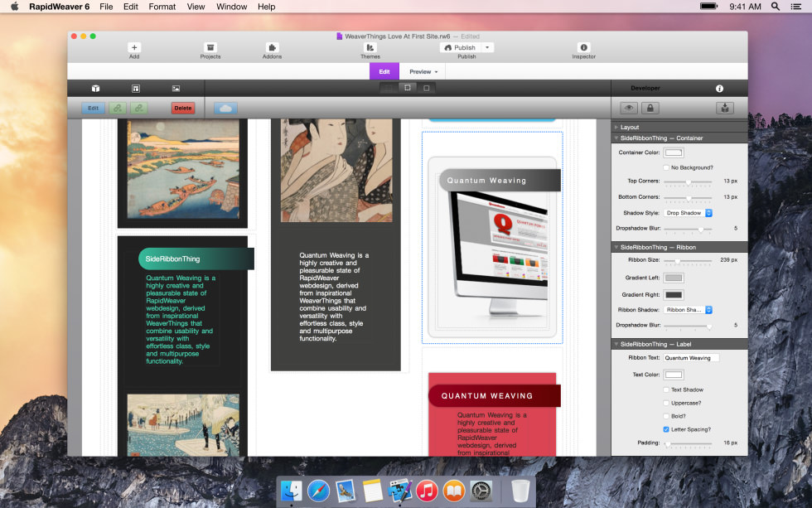Open the Projects toolbar icon
812x508 pixels.
210,47
